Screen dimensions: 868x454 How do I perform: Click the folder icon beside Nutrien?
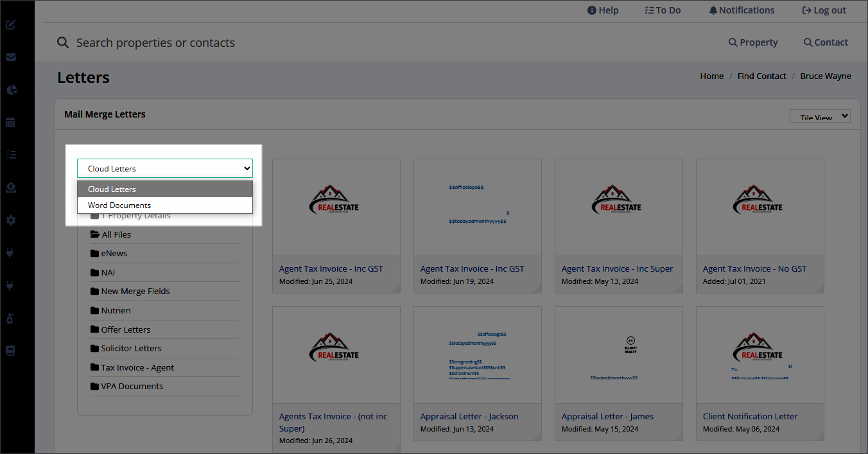(95, 310)
